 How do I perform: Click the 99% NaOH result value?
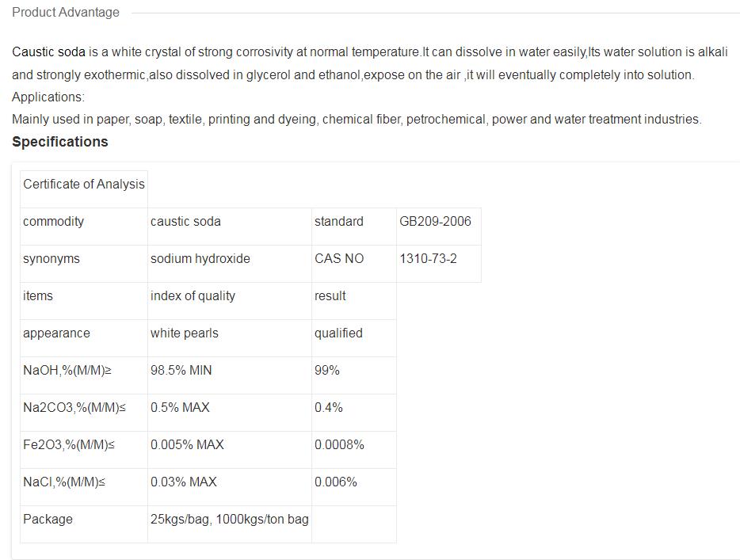[x=327, y=371]
